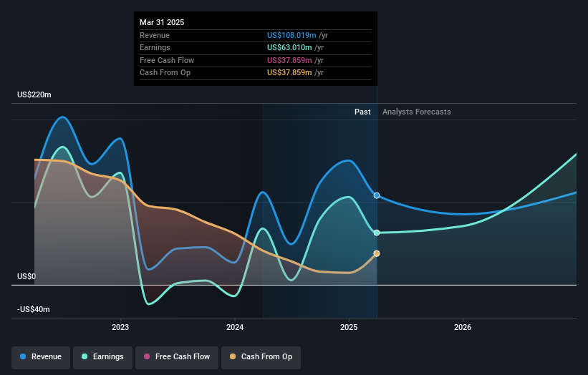
Task: Click the 2024 x-axis label
Action: (235, 327)
